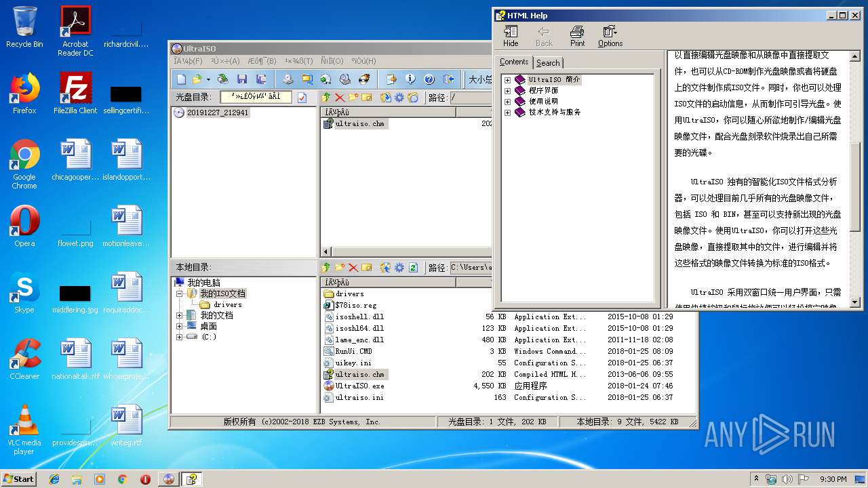Image resolution: width=868 pixels, height=488 pixels.
Task: Open the dropdown arrow next to Open icon
Action: (x=208, y=79)
